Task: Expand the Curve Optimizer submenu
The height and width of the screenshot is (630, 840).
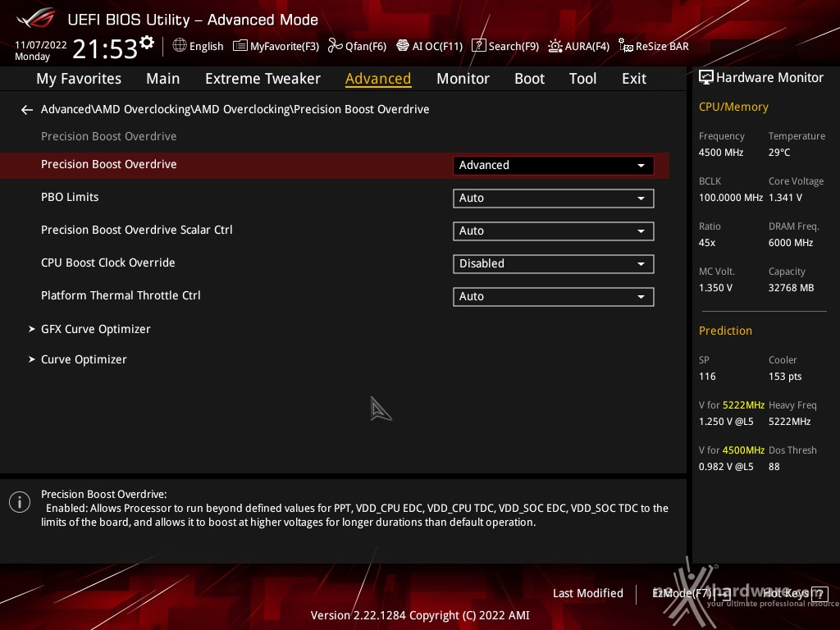Action: [78, 359]
